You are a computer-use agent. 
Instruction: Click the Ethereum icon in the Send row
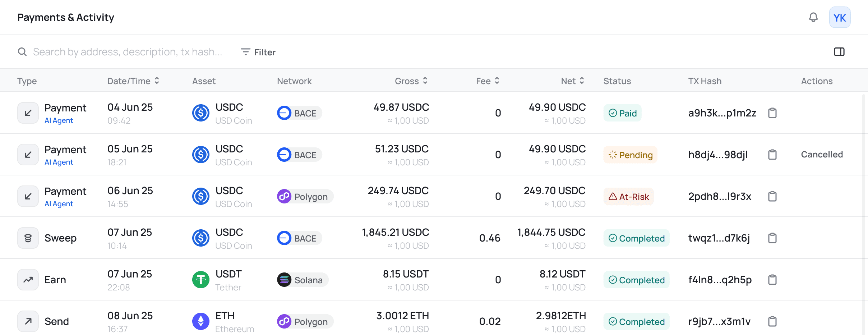tap(201, 321)
